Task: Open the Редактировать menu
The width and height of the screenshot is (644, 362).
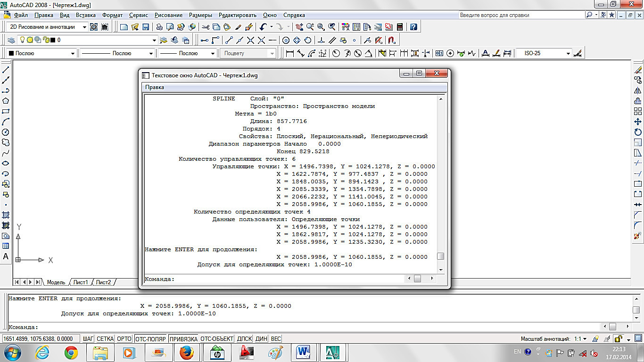Action: [237, 15]
